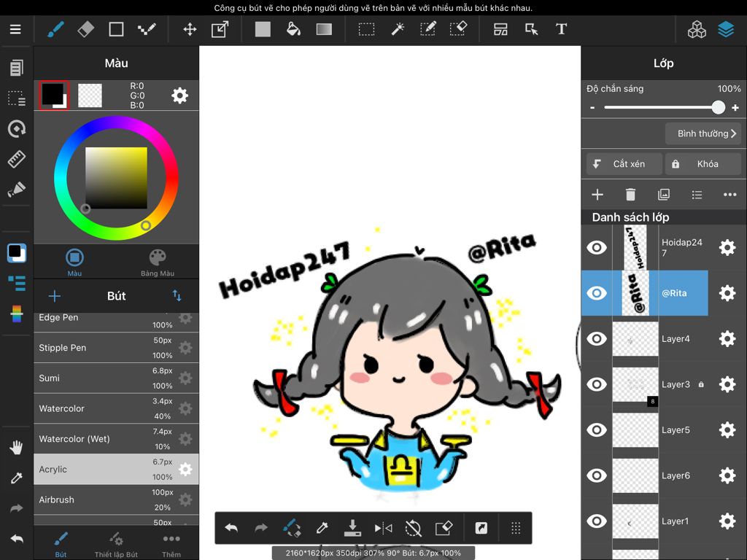The image size is (747, 560).
Task: Select the Operation cursor tool
Action: pos(531,29)
